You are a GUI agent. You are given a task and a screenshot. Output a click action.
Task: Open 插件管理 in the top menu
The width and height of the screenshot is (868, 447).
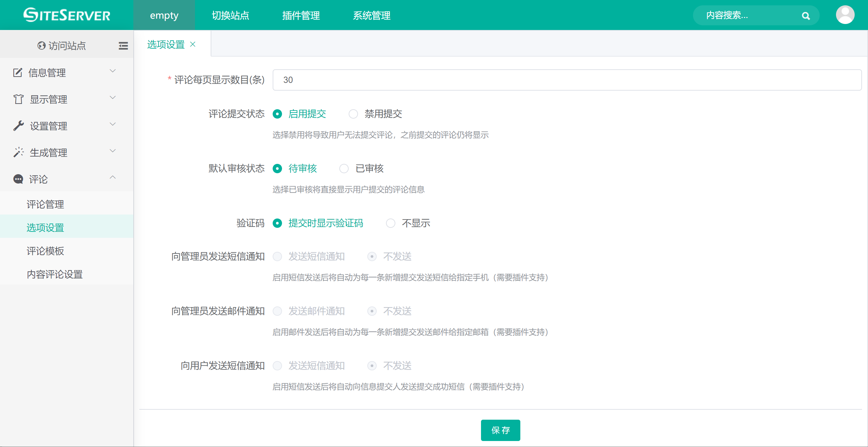coord(301,15)
